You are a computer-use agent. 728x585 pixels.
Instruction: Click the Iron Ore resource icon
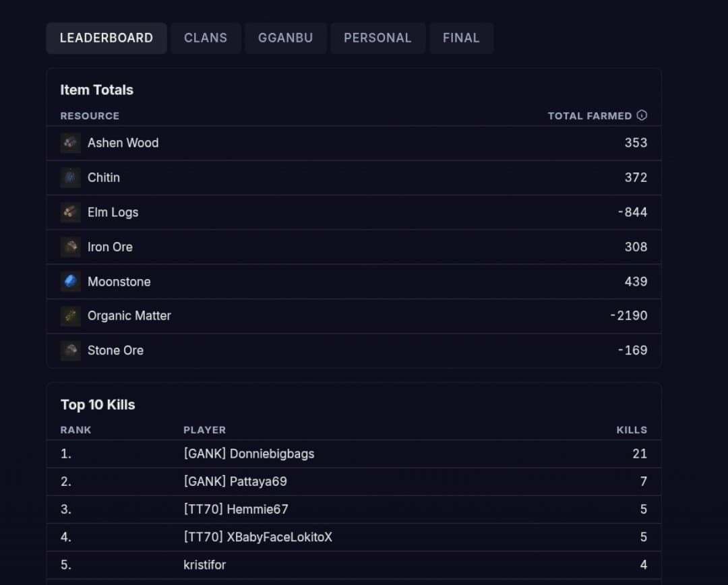point(70,247)
